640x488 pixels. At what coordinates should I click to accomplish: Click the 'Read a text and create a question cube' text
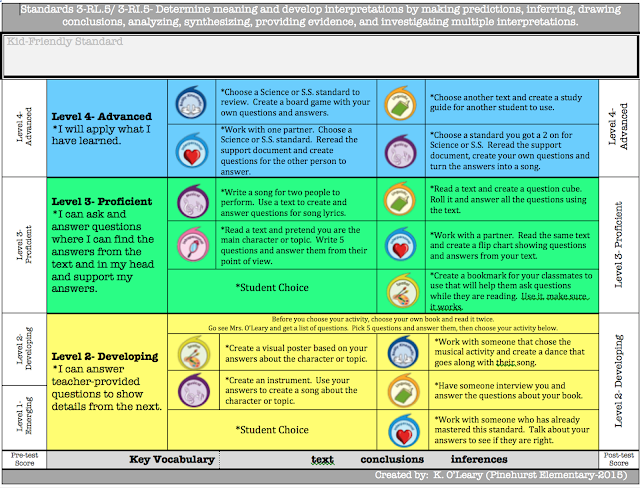point(508,200)
